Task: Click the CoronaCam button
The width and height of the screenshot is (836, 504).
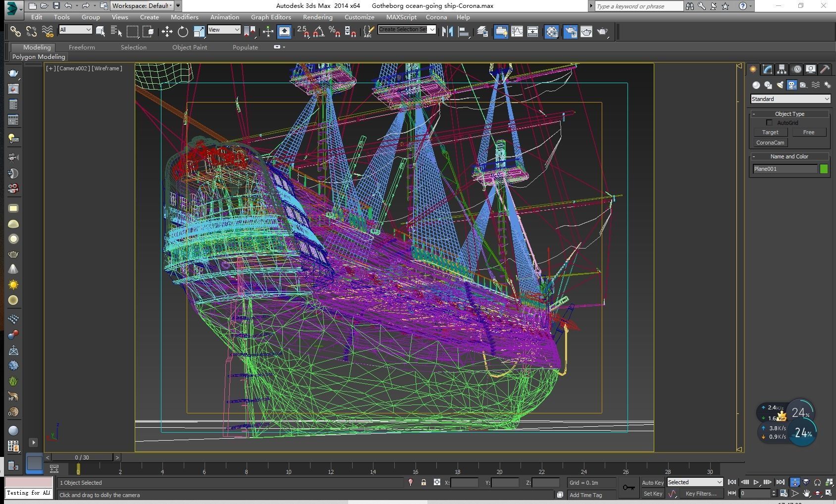Action: (770, 143)
